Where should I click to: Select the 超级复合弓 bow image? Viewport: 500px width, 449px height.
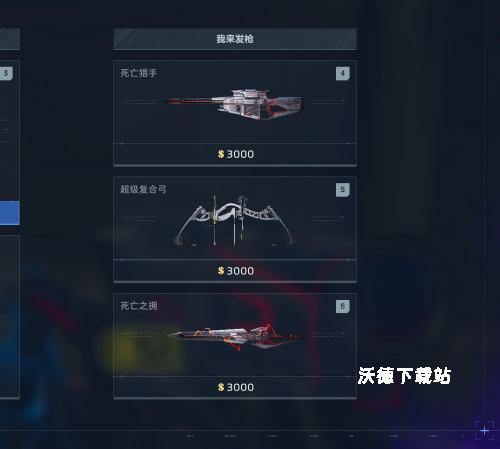point(234,221)
